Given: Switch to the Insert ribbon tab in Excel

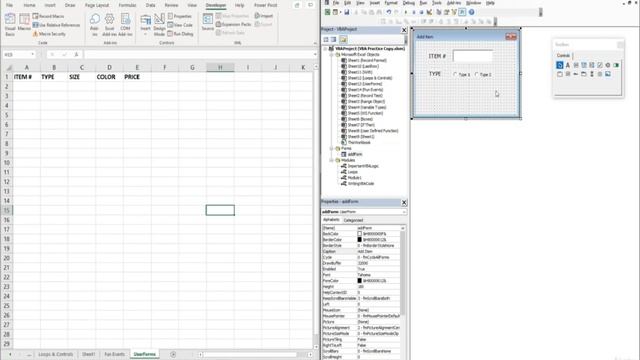Looking at the screenshot, I should tap(50, 5).
